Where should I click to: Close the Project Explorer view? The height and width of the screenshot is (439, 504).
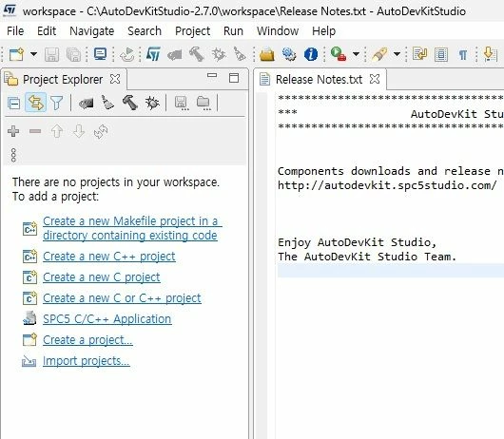click(115, 79)
